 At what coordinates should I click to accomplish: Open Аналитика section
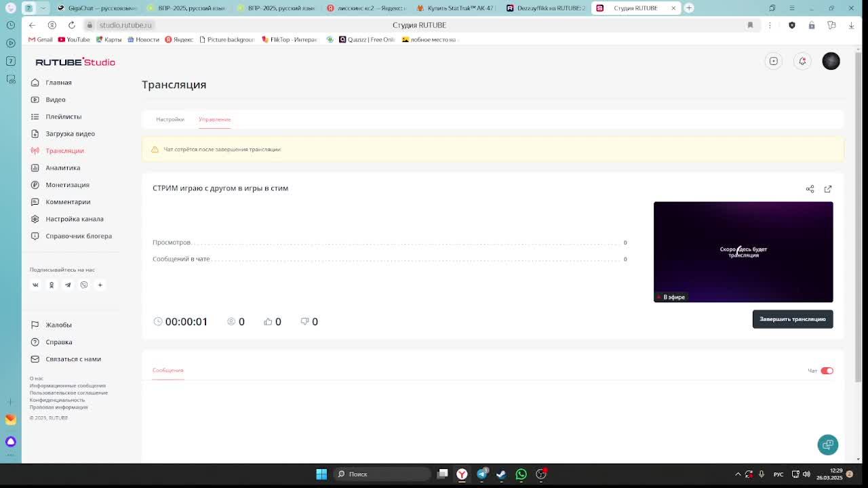[62, 167]
